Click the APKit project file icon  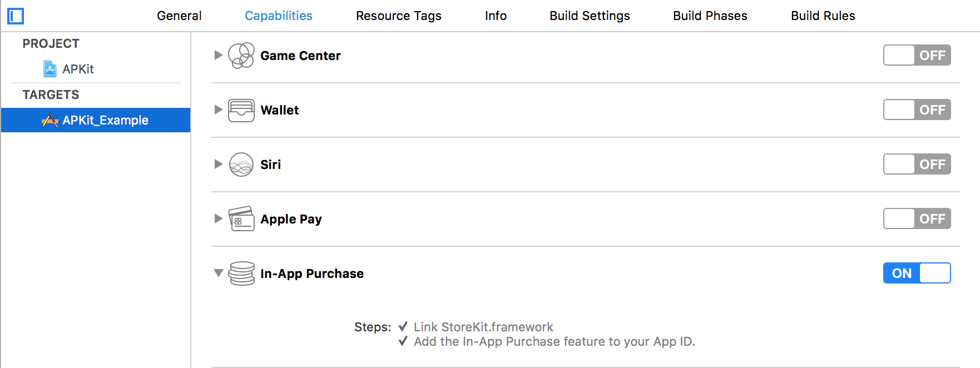click(x=50, y=69)
